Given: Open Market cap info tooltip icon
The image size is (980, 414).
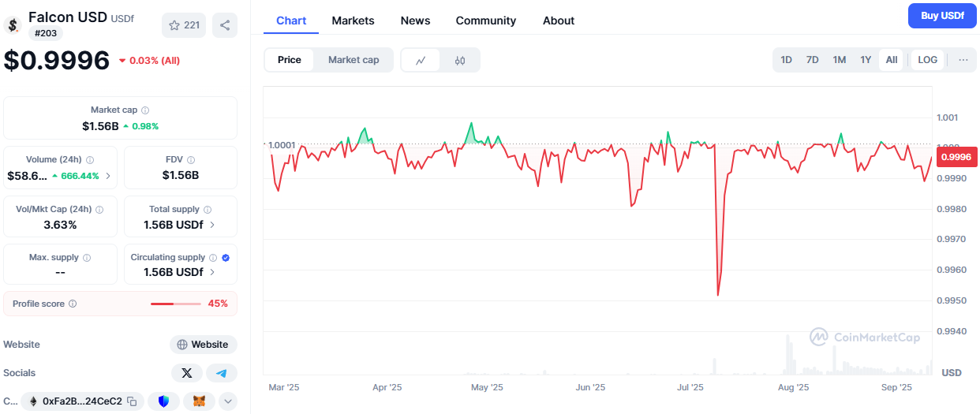Looking at the screenshot, I should point(145,110).
